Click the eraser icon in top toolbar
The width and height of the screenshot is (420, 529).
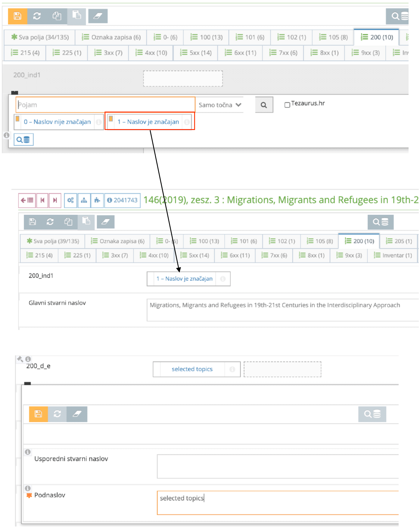click(x=98, y=16)
